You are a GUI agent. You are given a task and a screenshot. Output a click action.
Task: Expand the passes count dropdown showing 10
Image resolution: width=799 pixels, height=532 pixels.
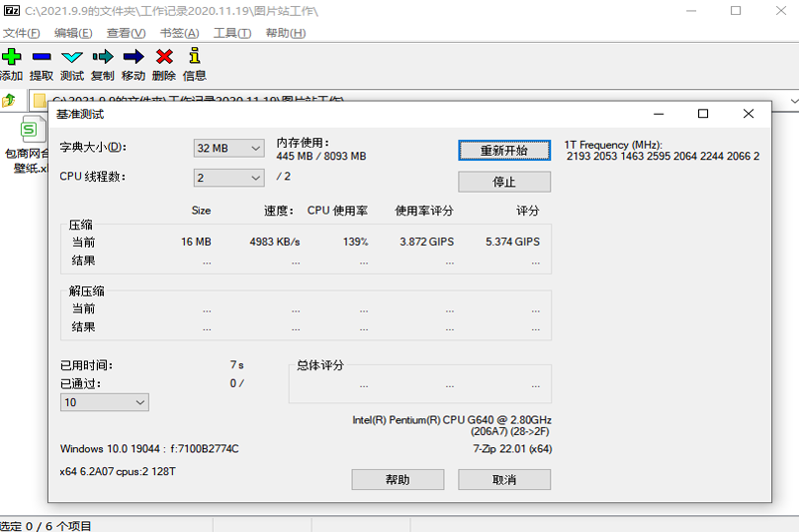(x=105, y=402)
